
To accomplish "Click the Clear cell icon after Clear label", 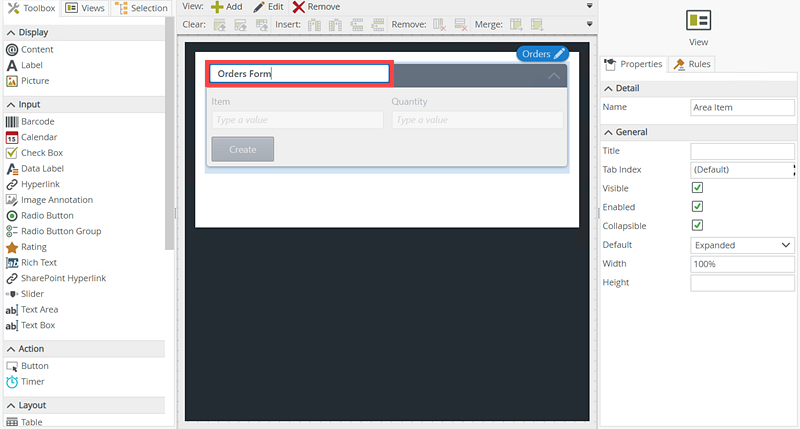I will tap(219, 24).
